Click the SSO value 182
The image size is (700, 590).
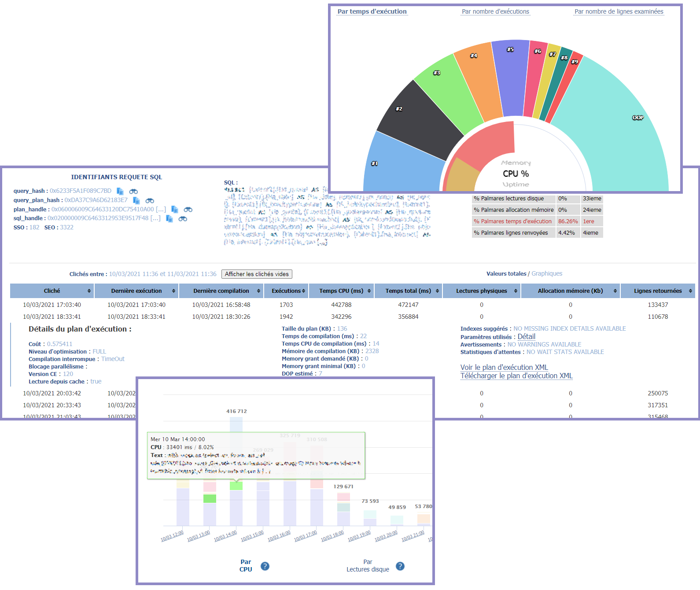(x=34, y=228)
